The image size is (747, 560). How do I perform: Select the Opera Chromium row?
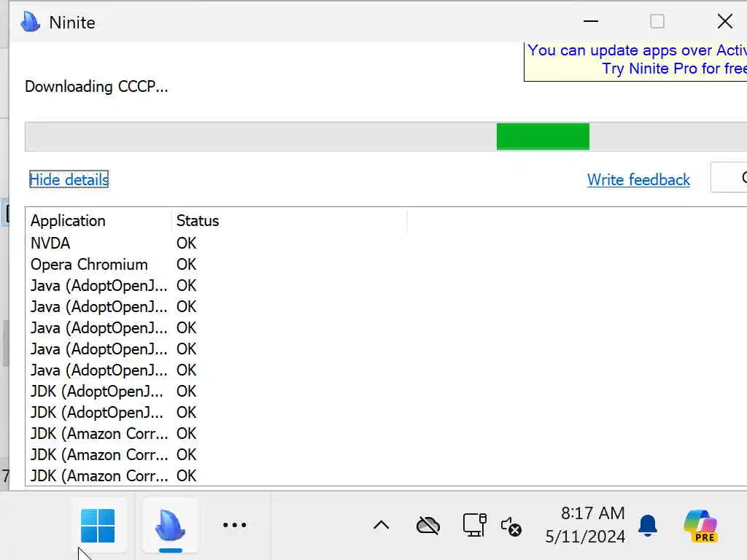pos(386,264)
